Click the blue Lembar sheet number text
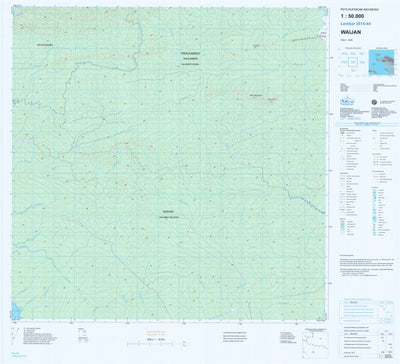Screen dimensions: 400x364 (356, 24)
